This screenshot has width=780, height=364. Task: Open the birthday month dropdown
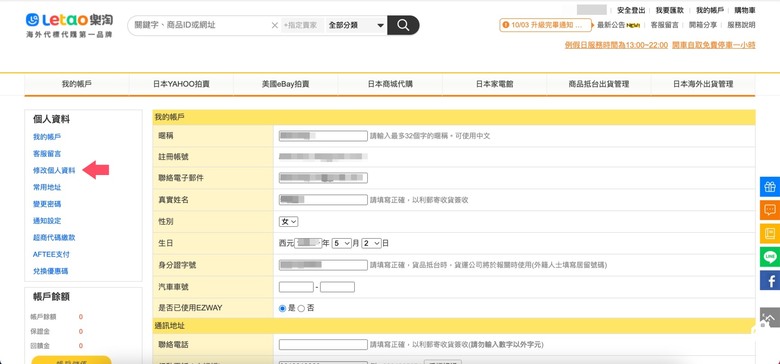click(x=342, y=243)
